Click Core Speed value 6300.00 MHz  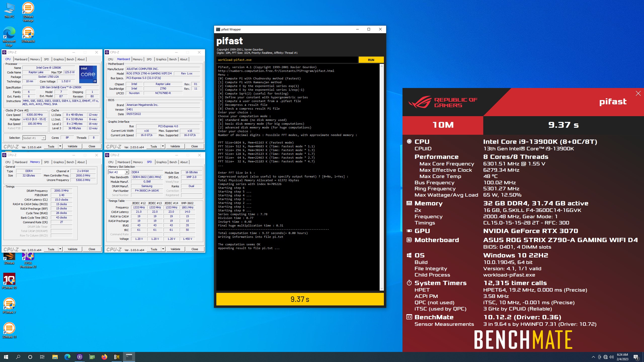click(x=35, y=115)
